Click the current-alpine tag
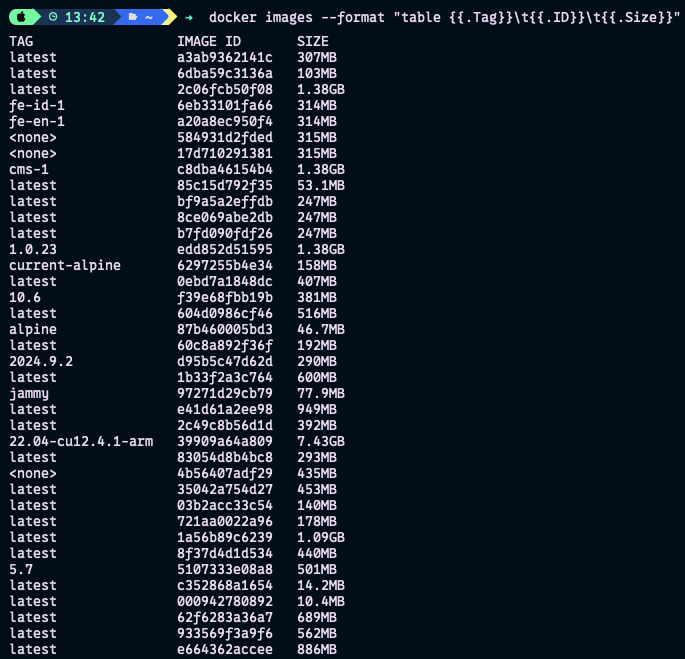The image size is (685, 659). pyautogui.click(x=65, y=265)
